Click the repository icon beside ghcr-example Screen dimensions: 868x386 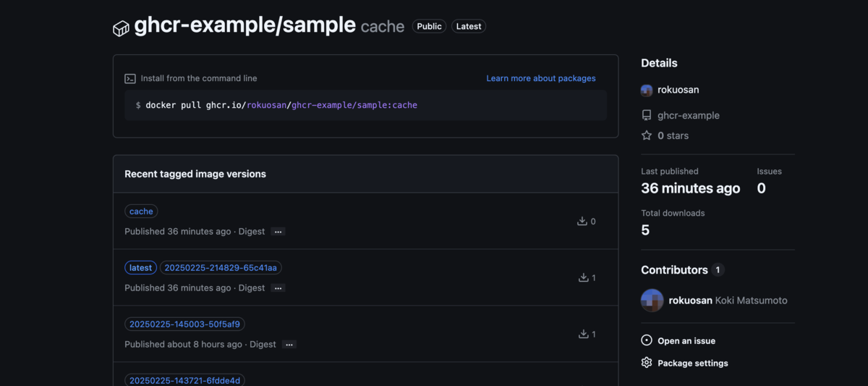[x=647, y=115]
